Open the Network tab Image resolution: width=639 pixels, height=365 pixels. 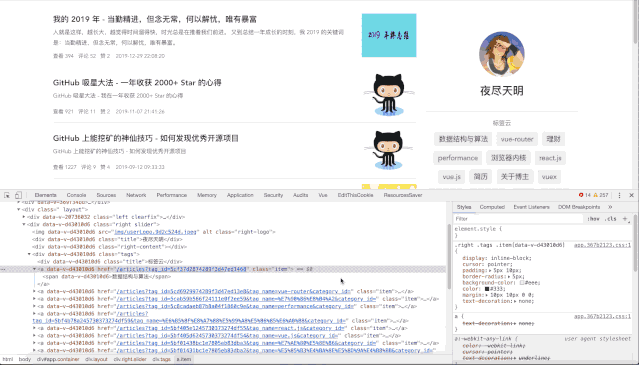click(x=136, y=195)
